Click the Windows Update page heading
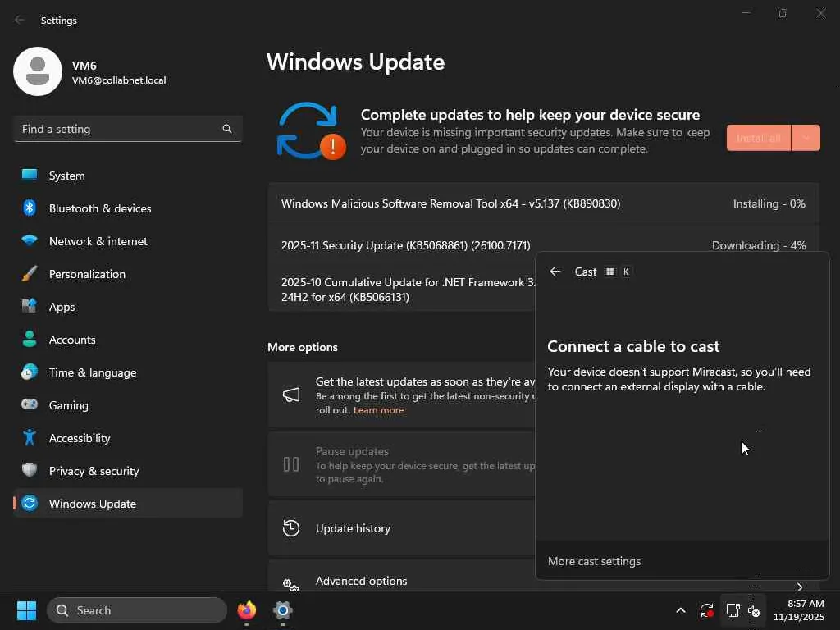The width and height of the screenshot is (840, 630). [356, 62]
